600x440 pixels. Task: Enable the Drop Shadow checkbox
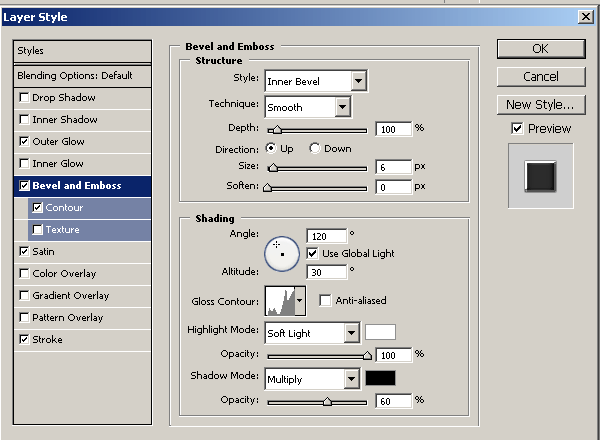point(24,98)
